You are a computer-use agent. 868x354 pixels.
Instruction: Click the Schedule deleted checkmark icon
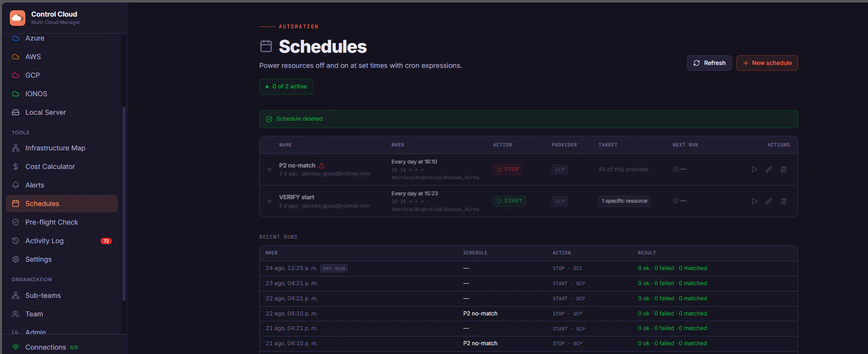click(x=269, y=119)
